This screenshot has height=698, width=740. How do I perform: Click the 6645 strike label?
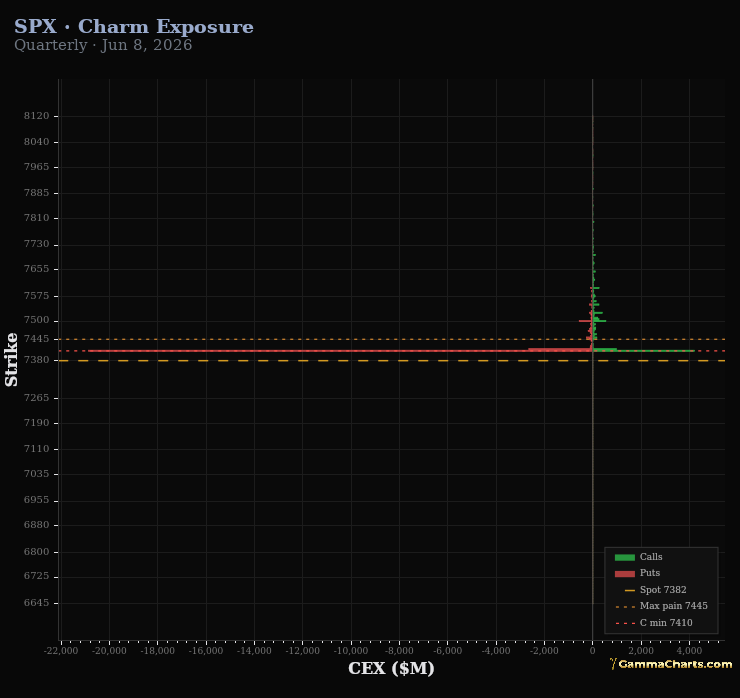(x=37, y=603)
